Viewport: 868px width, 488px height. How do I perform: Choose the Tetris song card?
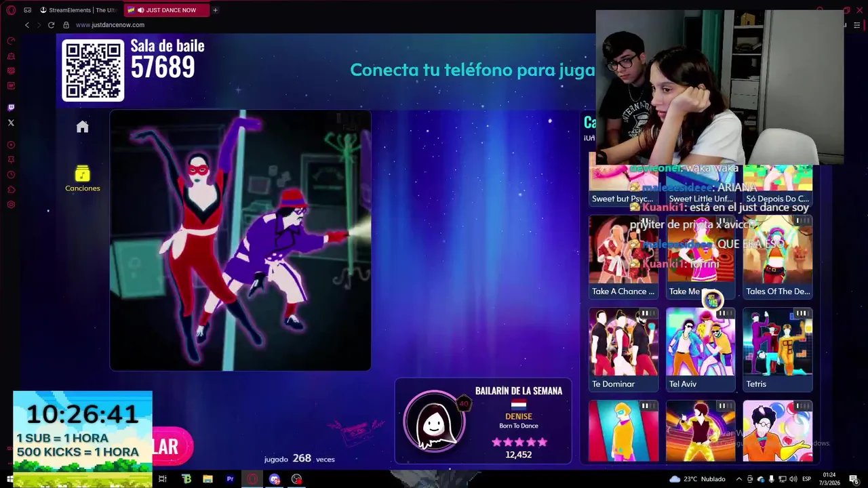pos(778,350)
